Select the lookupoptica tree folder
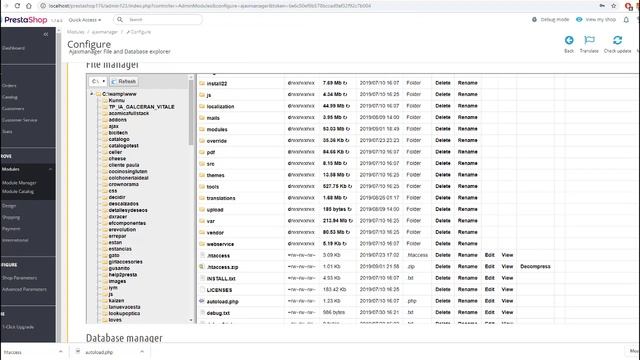640x360 pixels. click(x=124, y=313)
